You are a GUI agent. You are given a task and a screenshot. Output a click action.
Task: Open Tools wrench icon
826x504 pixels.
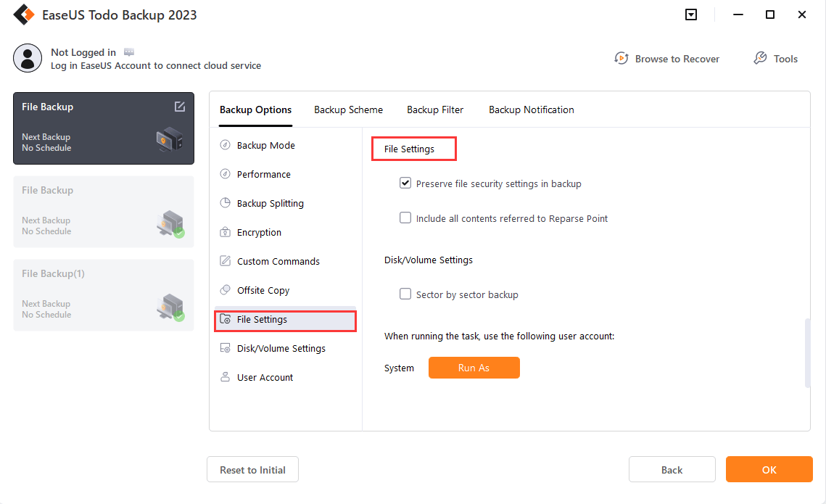coord(760,59)
